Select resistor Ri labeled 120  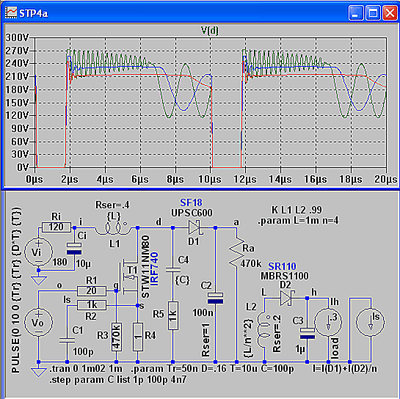coord(56,227)
